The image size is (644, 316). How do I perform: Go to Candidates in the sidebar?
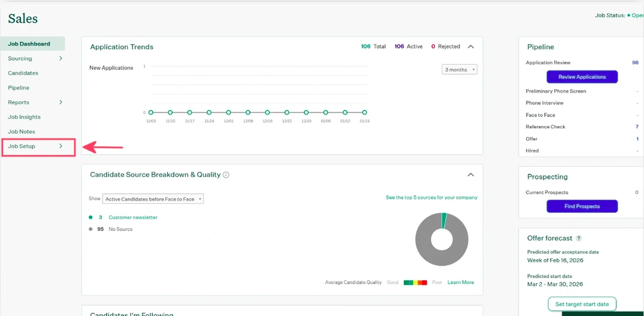[23, 73]
